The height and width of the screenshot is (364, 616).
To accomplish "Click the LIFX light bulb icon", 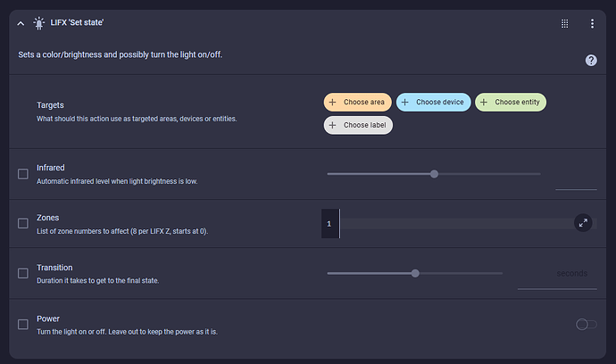I will click(39, 23).
